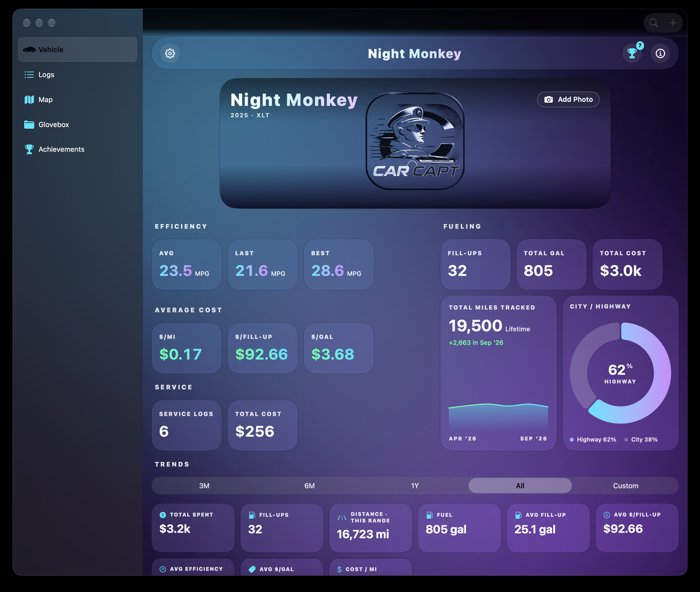Click the Add Photo button
This screenshot has width=700, height=592.
click(568, 99)
